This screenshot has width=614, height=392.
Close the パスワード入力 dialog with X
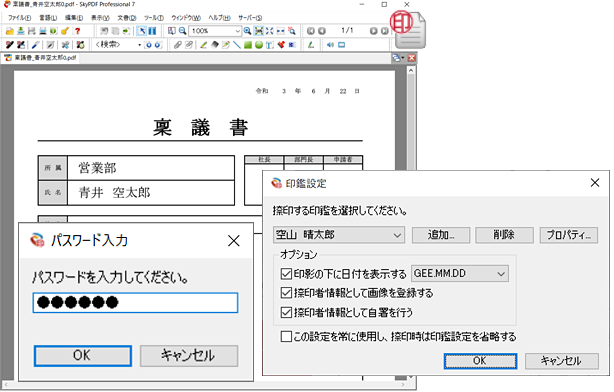(x=234, y=240)
